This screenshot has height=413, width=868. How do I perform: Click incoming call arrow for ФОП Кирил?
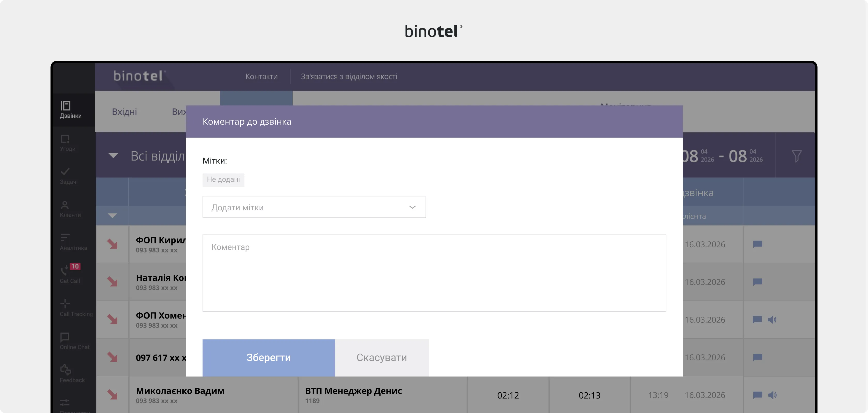tap(112, 244)
